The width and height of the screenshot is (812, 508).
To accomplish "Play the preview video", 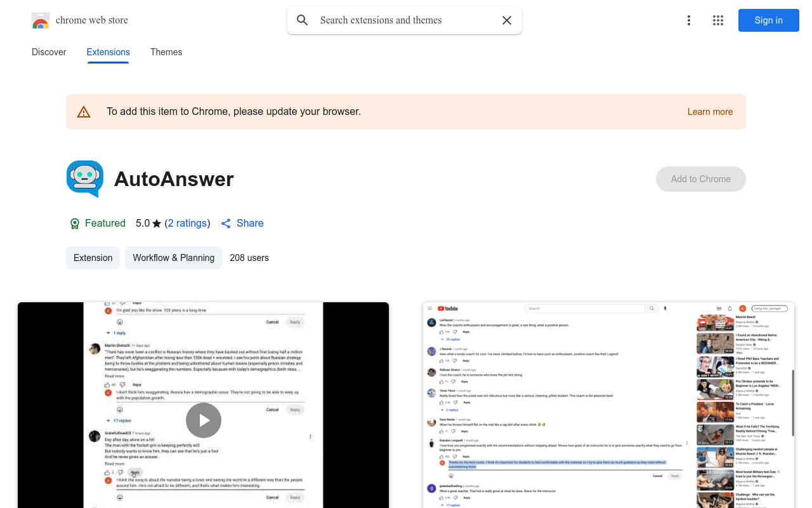I will point(204,420).
